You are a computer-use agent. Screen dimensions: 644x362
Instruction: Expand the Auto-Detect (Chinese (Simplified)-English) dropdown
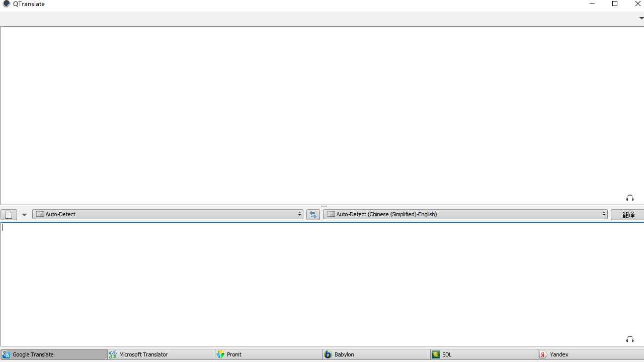pos(465,214)
